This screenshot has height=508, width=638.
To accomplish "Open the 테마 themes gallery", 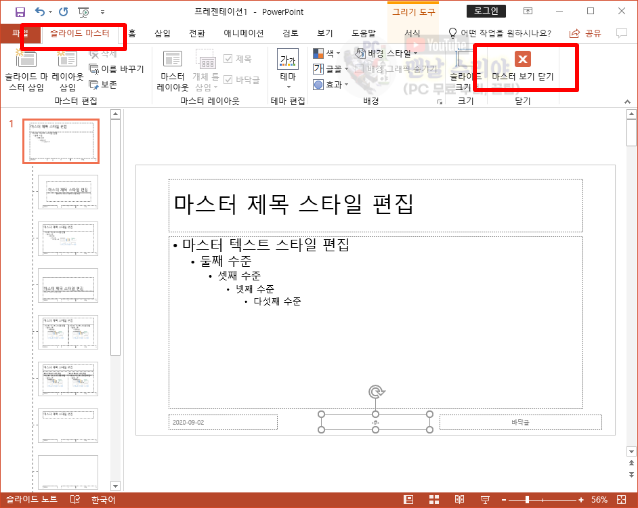I will (288, 69).
